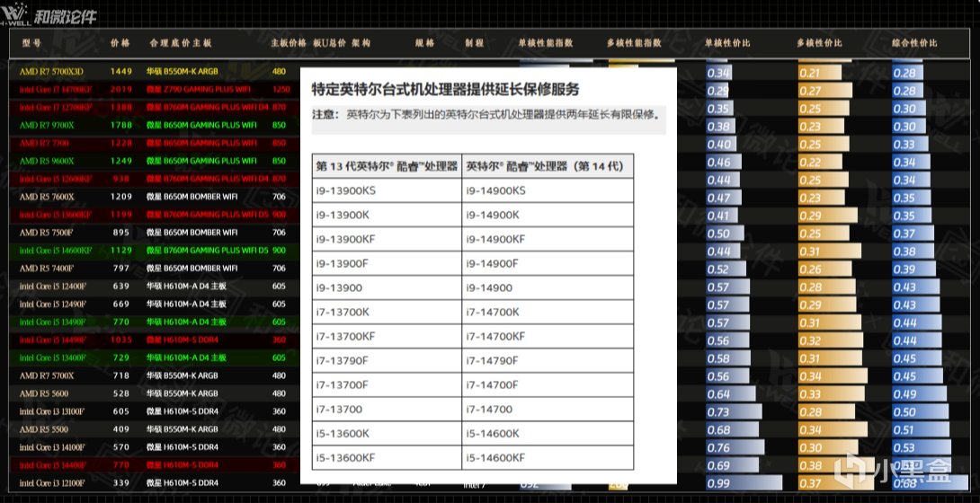Click the 合理底价主板 column header

181,43
